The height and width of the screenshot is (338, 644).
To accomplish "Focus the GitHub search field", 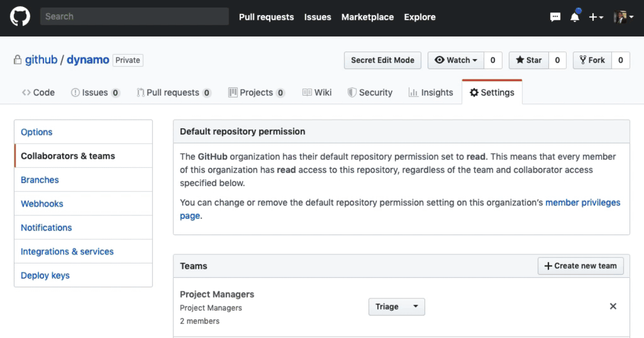I will pyautogui.click(x=134, y=17).
